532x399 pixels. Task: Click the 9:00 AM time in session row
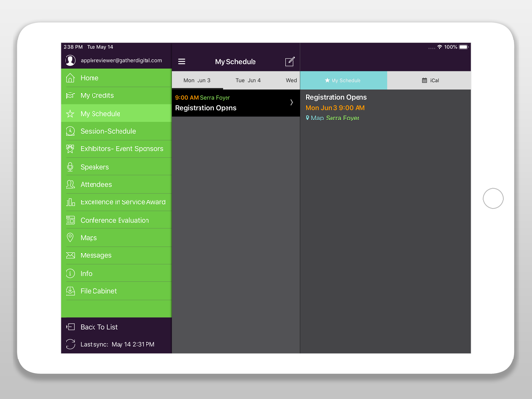tap(187, 98)
